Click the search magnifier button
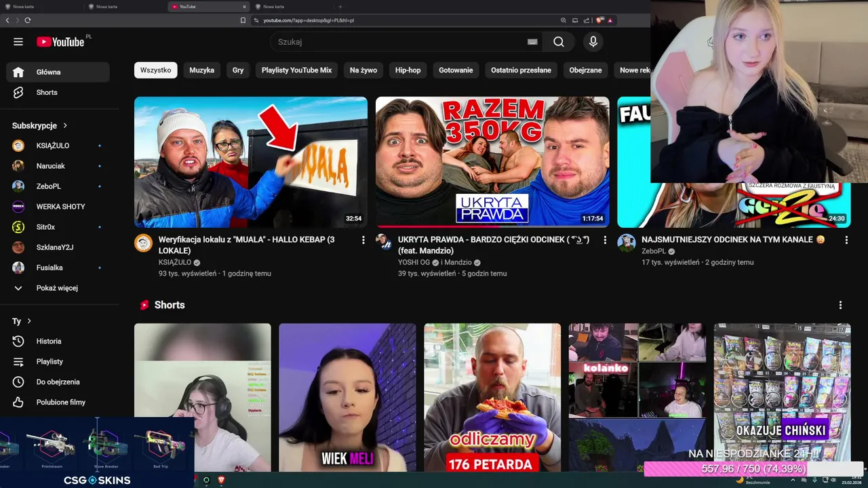 coord(558,42)
